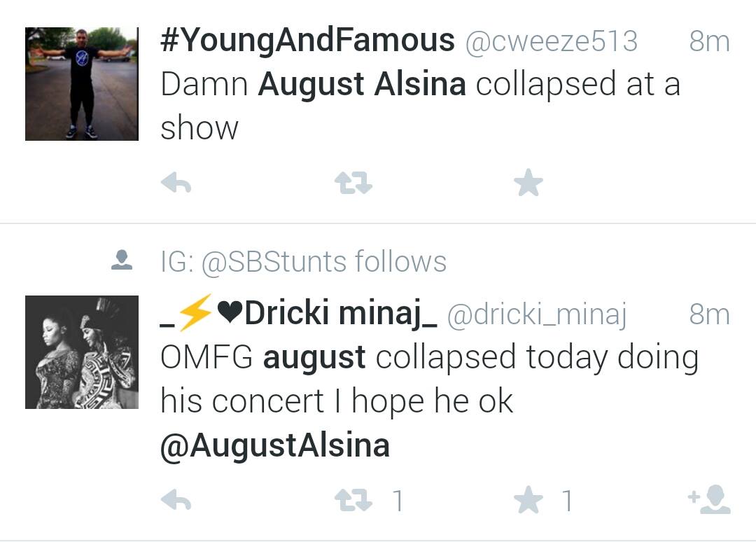The width and height of the screenshot is (756, 542).
Task: Tap the @dricki_minaj handle
Action: coord(537,314)
